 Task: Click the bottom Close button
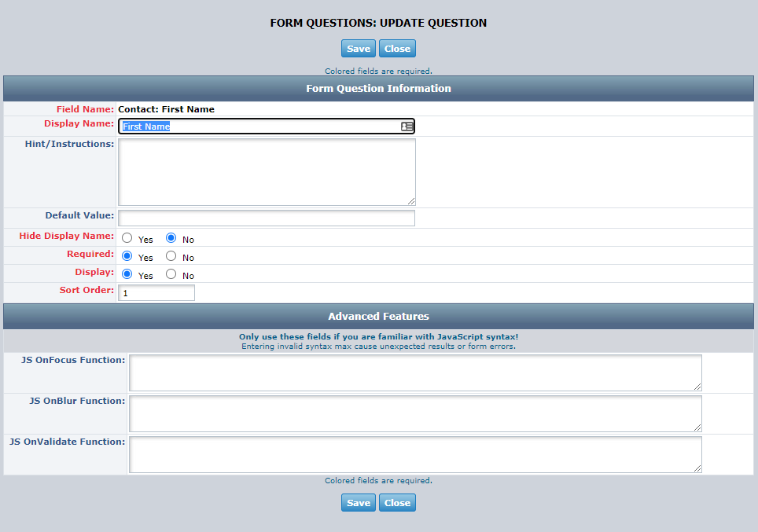(x=397, y=502)
